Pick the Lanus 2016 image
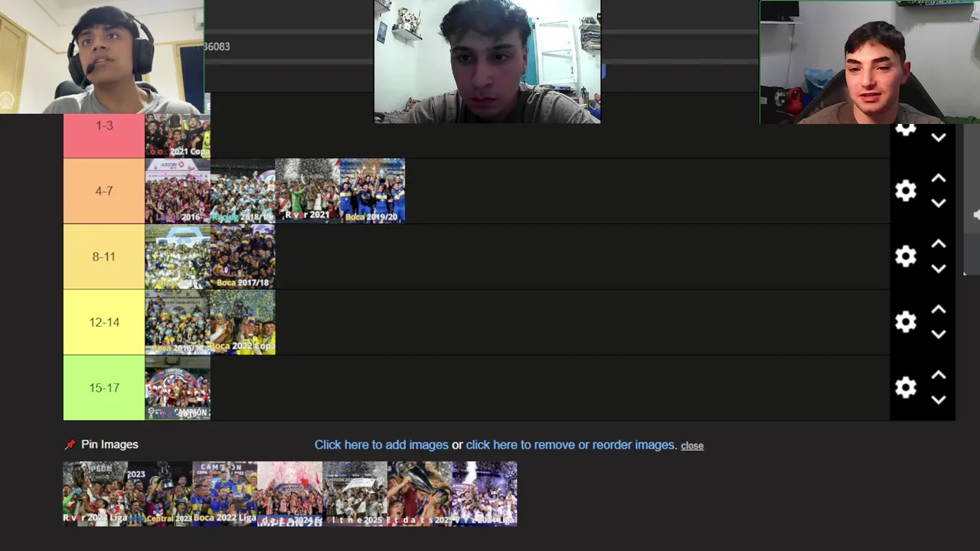The image size is (980, 551). [x=178, y=191]
